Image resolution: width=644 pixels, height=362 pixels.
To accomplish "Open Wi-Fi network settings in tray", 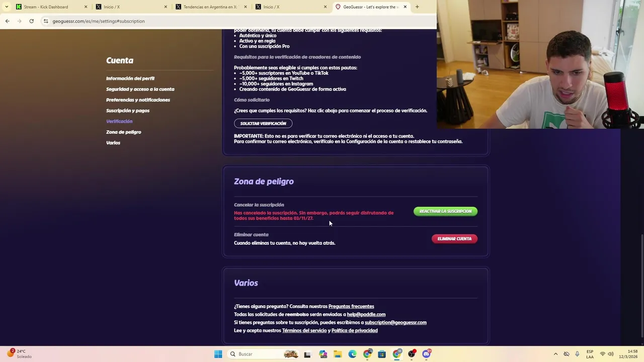I will (603, 354).
